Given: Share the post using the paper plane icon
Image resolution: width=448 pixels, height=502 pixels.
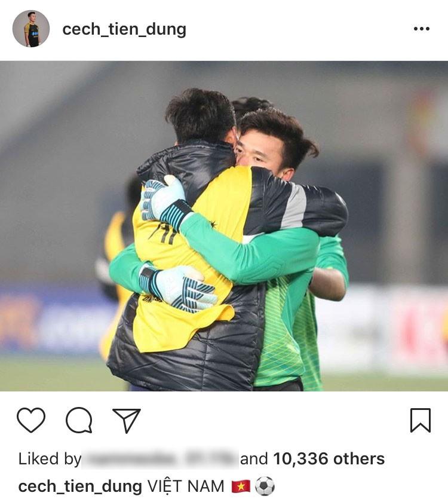Looking at the screenshot, I should 127,420.
